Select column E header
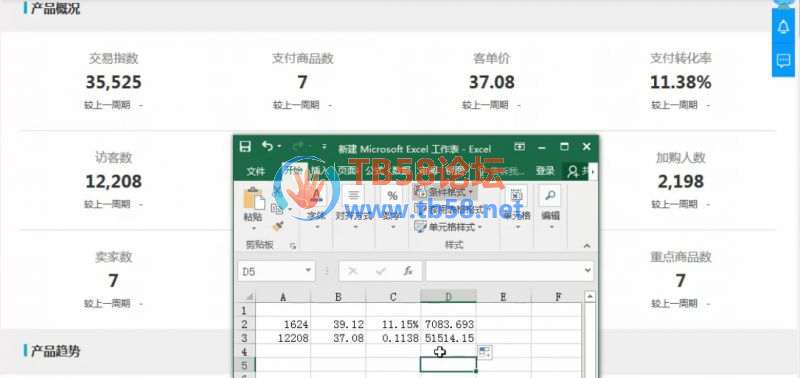Image resolution: width=800 pixels, height=378 pixels. pos(504,297)
